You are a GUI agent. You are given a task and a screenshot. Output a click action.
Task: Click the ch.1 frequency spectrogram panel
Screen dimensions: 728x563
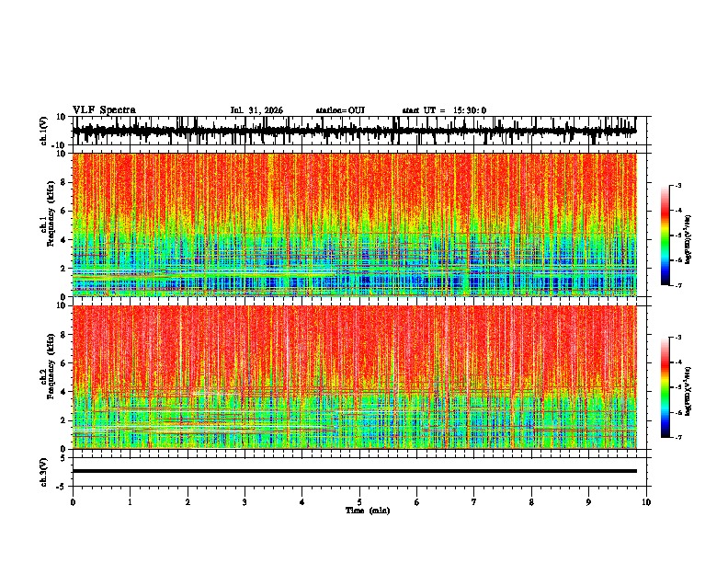pyautogui.click(x=355, y=224)
